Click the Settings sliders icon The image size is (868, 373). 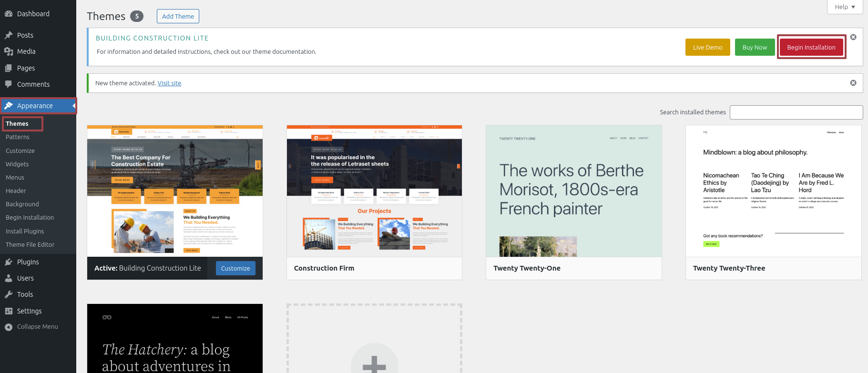pyautogui.click(x=9, y=311)
